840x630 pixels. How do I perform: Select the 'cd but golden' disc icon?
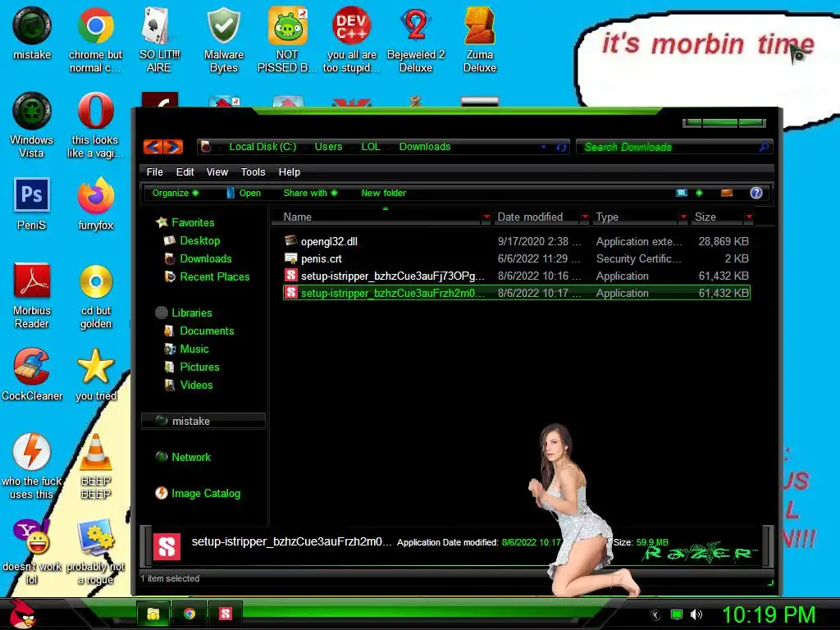tap(96, 295)
